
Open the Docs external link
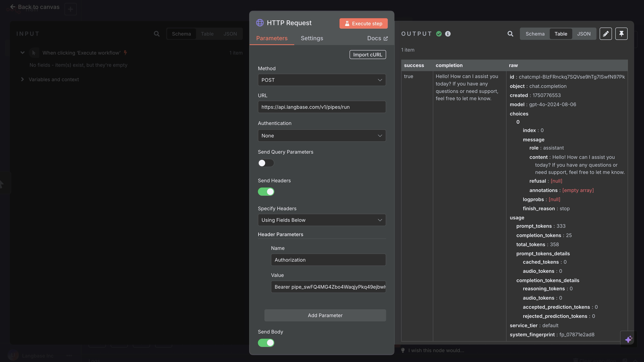377,38
